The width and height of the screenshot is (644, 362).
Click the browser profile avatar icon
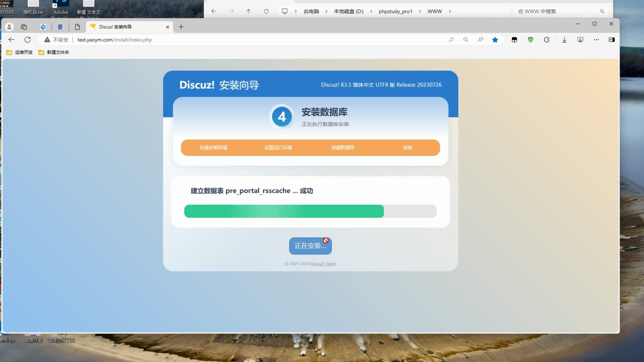point(9,27)
